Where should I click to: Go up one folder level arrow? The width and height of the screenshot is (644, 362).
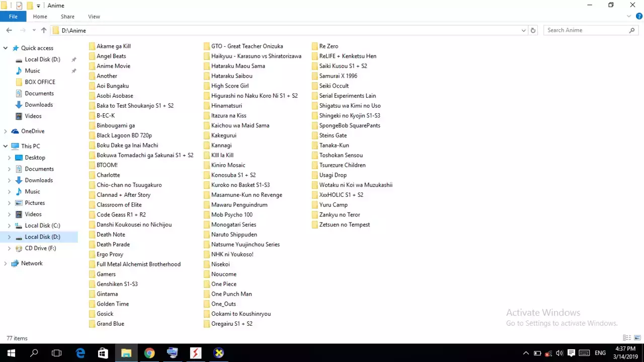(x=44, y=30)
